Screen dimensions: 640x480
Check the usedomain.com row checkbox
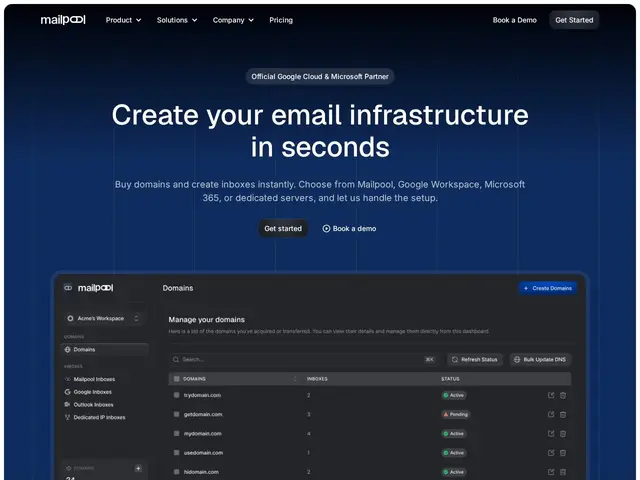(176, 453)
